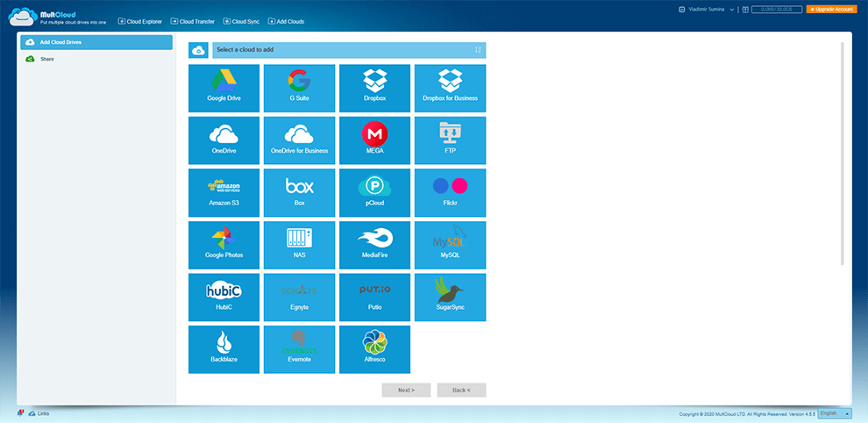Select Add Cloud Drives in sidebar
This screenshot has width=868, height=423.
click(x=96, y=42)
